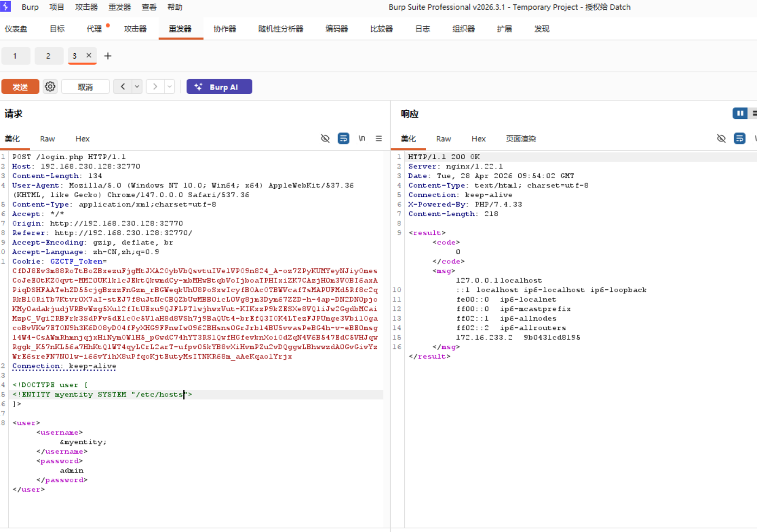
Task: Switch to the 编码器 tab
Action: [x=336, y=29]
